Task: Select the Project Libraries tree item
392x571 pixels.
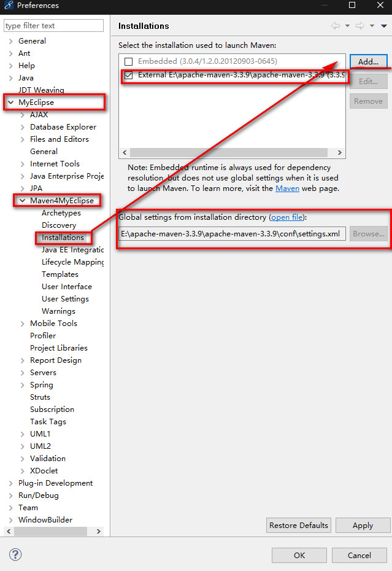Action: (59, 348)
